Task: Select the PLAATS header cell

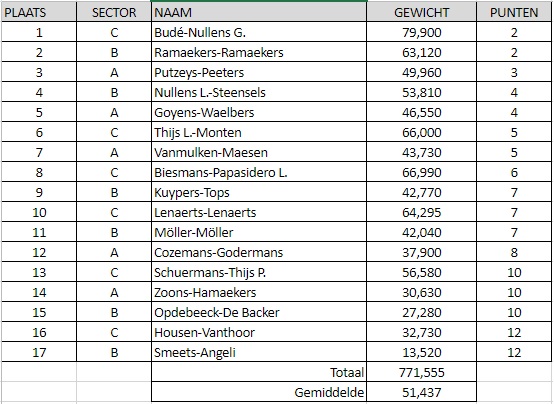Action: (x=39, y=12)
